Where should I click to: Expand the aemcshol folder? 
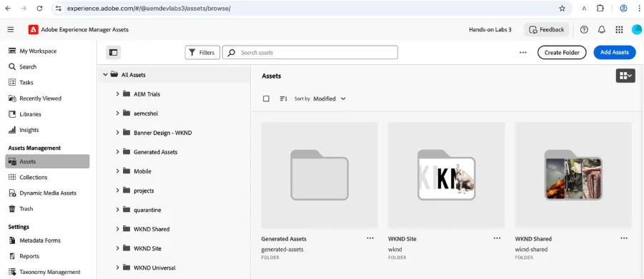tap(117, 113)
